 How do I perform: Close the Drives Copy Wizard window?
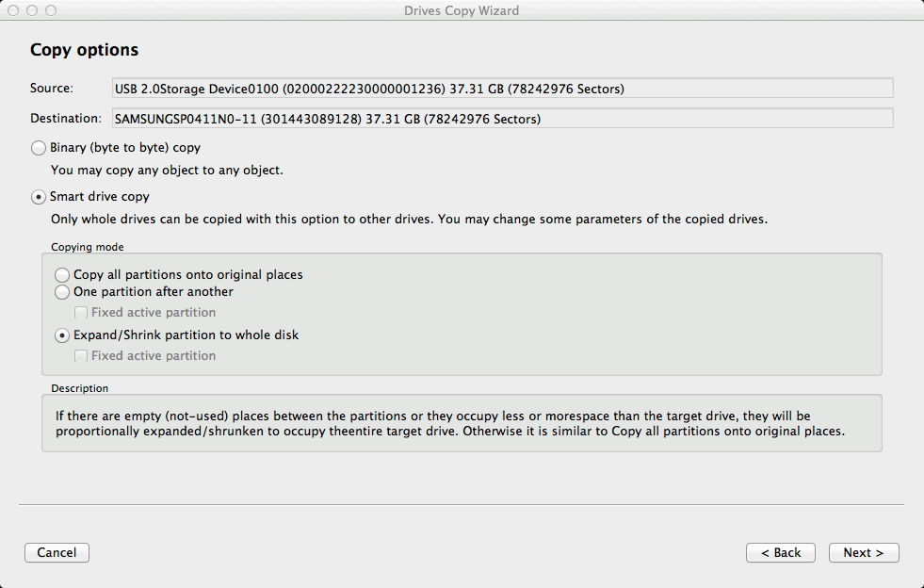pos(13,10)
